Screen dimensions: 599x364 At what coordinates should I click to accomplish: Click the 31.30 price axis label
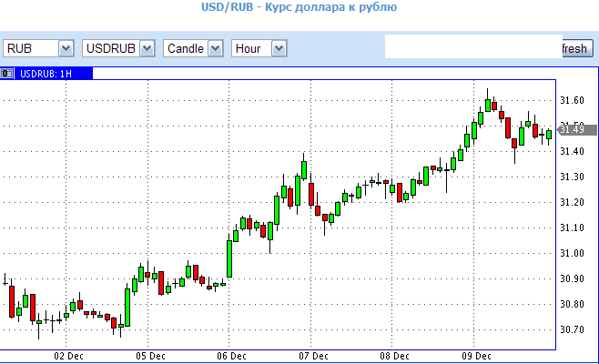click(x=572, y=177)
